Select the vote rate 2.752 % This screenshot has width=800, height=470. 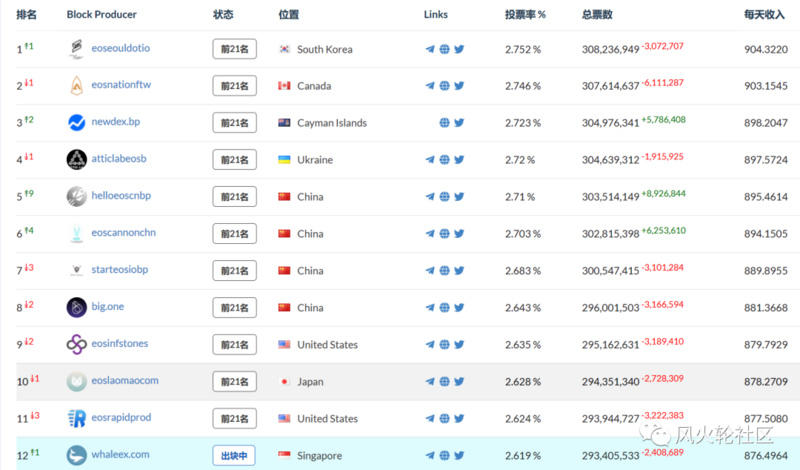(x=523, y=50)
